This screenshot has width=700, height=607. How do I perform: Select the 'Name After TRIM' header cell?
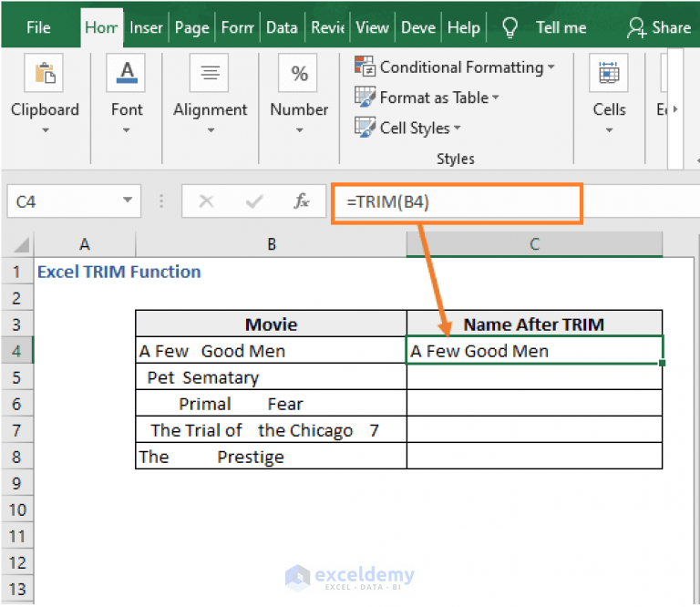(x=534, y=324)
